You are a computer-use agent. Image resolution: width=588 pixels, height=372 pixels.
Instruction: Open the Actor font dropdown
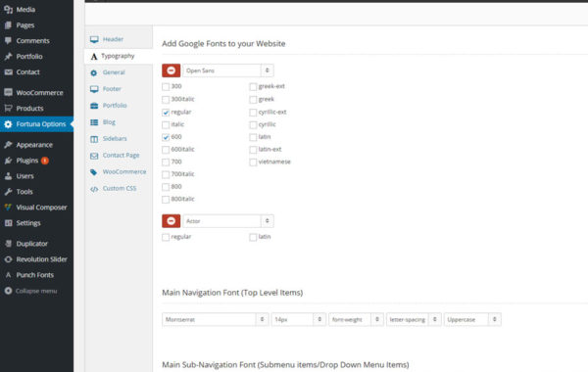(228, 221)
